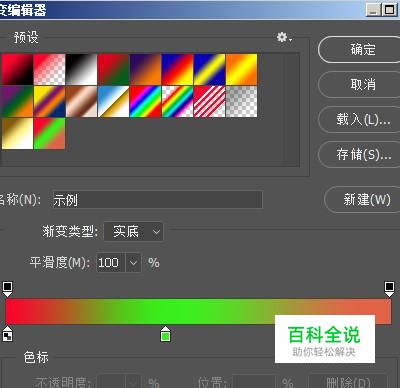400x388 pixels.
Task: Select the violet-green-orange gradient preset
Action: [17, 102]
